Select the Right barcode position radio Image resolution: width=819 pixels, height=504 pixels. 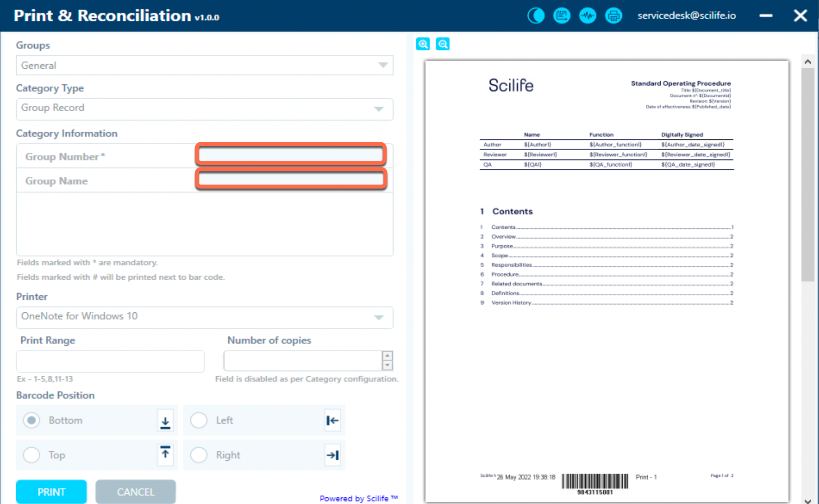pos(198,455)
